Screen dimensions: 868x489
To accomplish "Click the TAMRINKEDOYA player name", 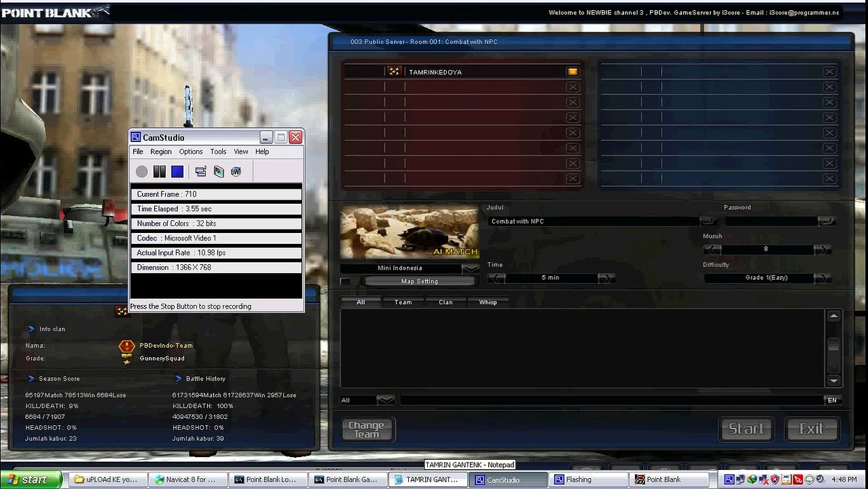I will [435, 72].
